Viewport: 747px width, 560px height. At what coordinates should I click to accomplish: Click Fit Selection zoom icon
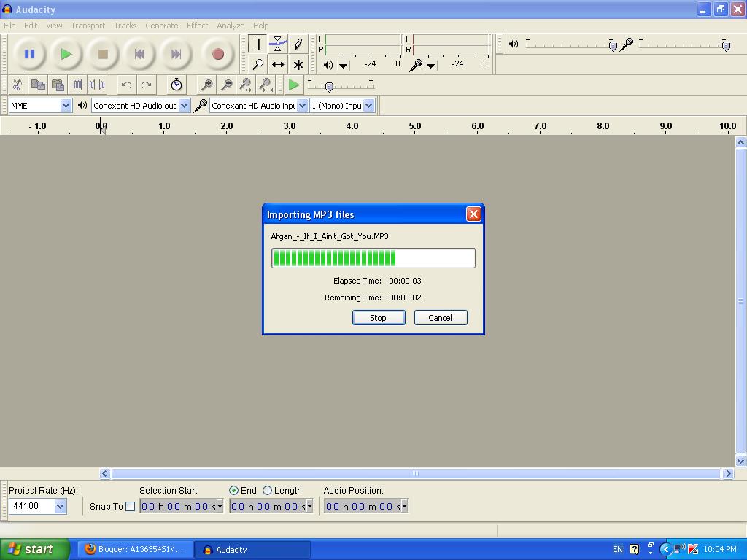pyautogui.click(x=247, y=85)
